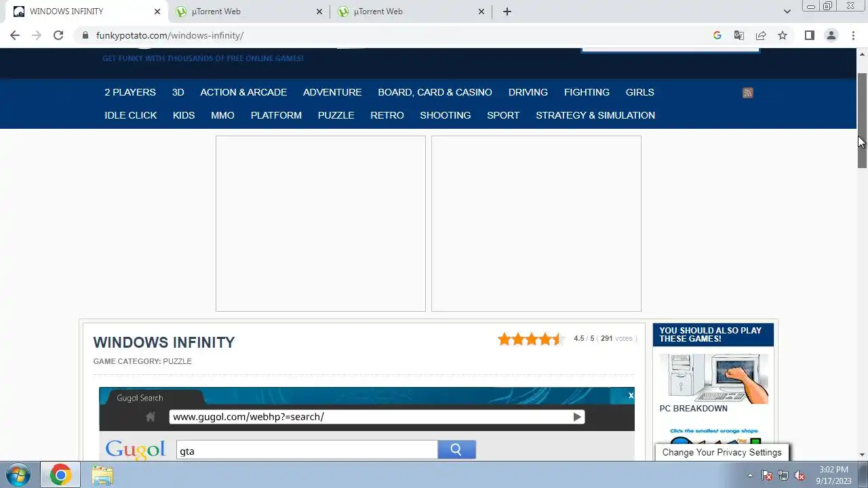Screen dimensions: 868x488
Task: Click the Chrome taskbar icon
Action: coord(60,474)
